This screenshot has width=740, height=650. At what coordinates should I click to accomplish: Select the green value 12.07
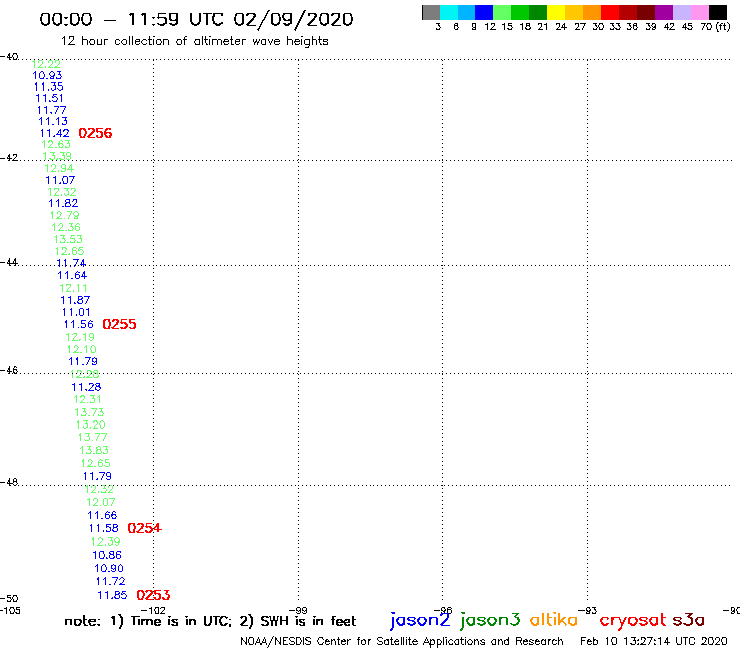(101, 502)
